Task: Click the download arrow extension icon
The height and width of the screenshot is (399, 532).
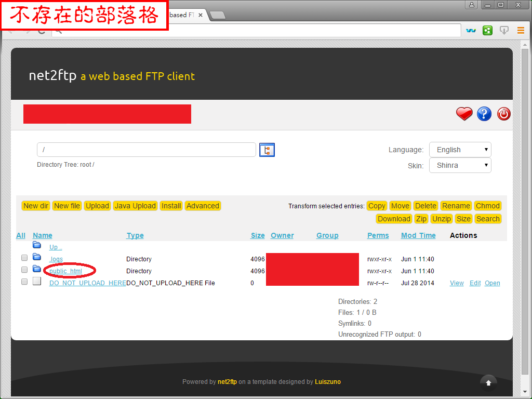Action: pos(504,31)
